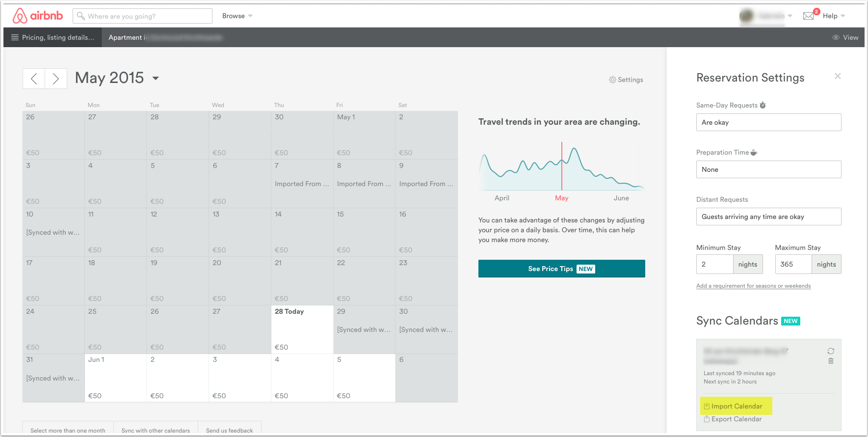Screen dimensions: 868x437
Task: Click the Same-Day Requests info icon
Action: 763,105
